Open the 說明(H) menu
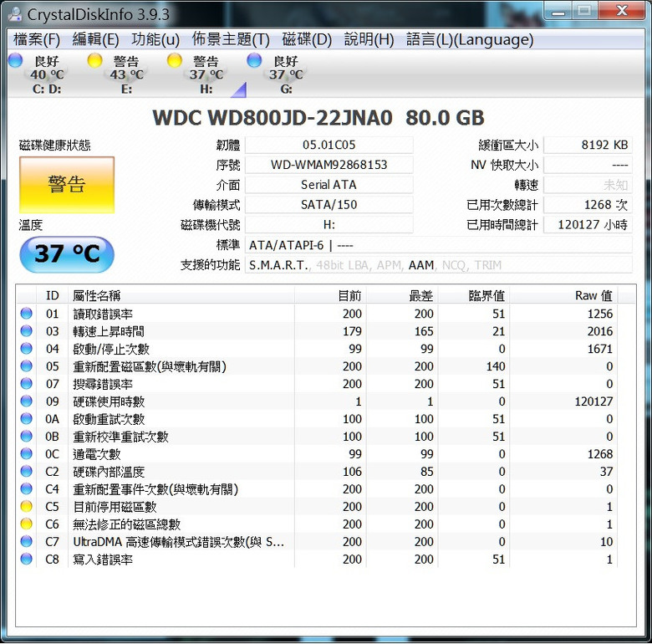 click(369, 39)
